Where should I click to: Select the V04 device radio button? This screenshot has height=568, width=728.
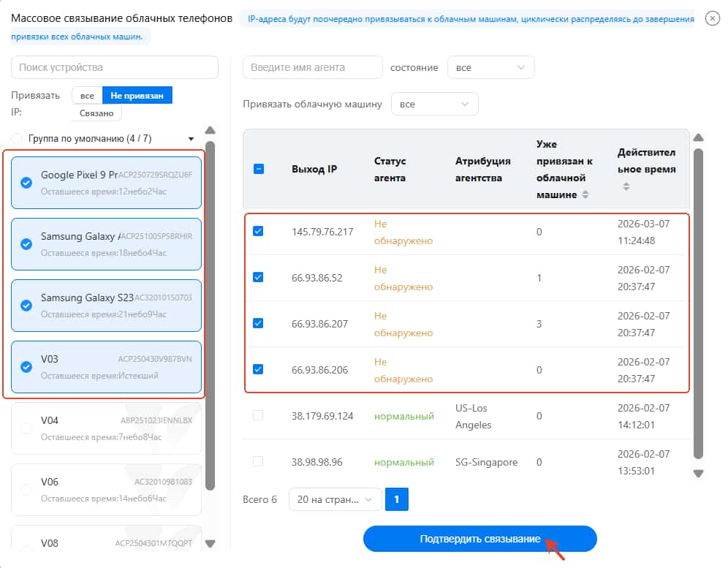[x=26, y=428]
